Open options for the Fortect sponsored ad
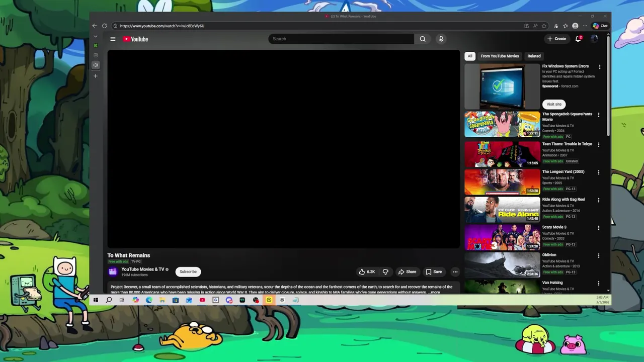This screenshot has width=644, height=362. tap(599, 67)
